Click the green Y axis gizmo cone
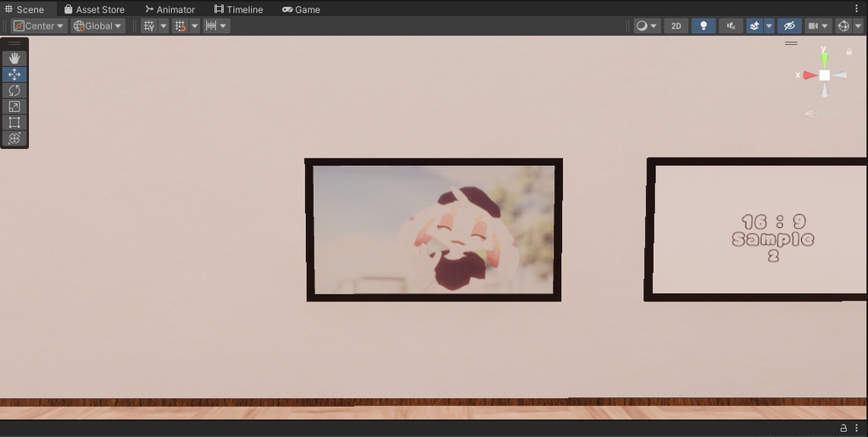868x437 pixels. [824, 60]
